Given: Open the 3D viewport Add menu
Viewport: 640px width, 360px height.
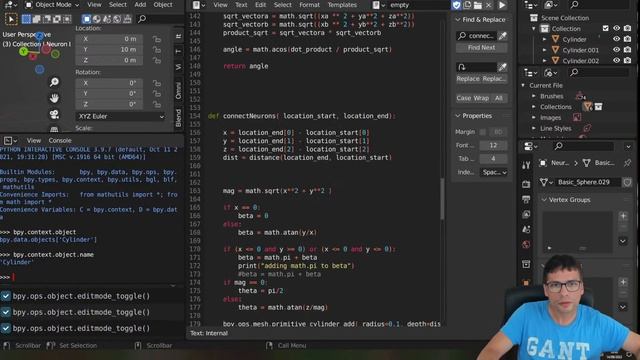Looking at the screenshot, I should tap(140, 5).
